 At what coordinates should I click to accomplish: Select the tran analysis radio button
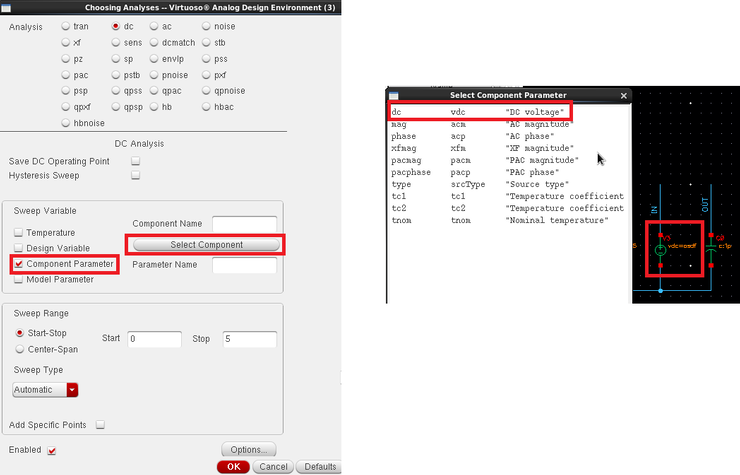67,27
